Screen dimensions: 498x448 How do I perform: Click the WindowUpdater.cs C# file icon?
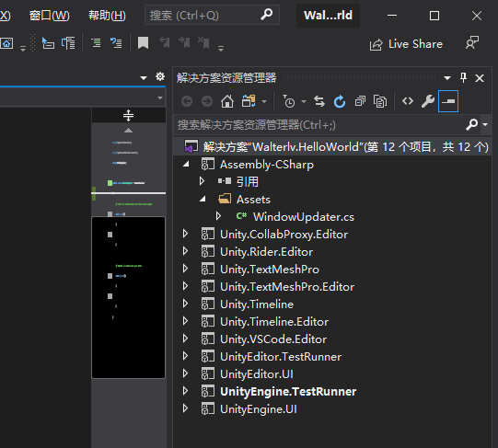click(x=241, y=216)
